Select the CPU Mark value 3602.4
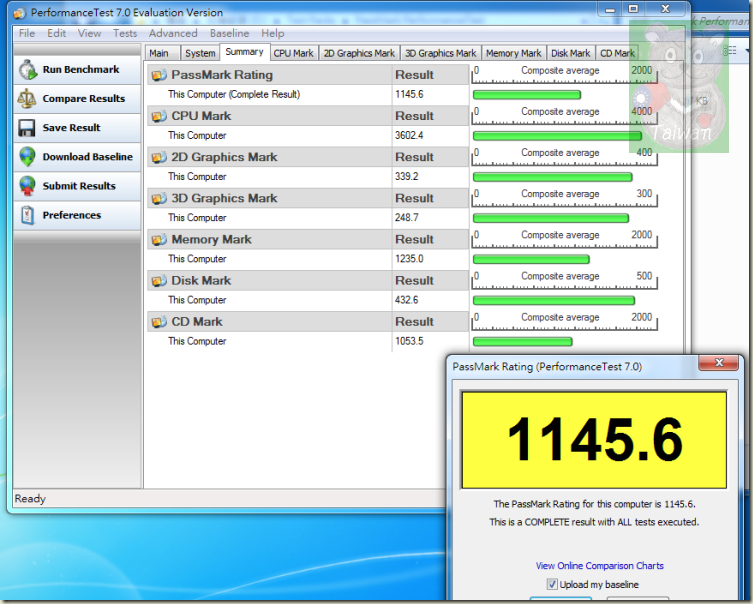 (409, 135)
